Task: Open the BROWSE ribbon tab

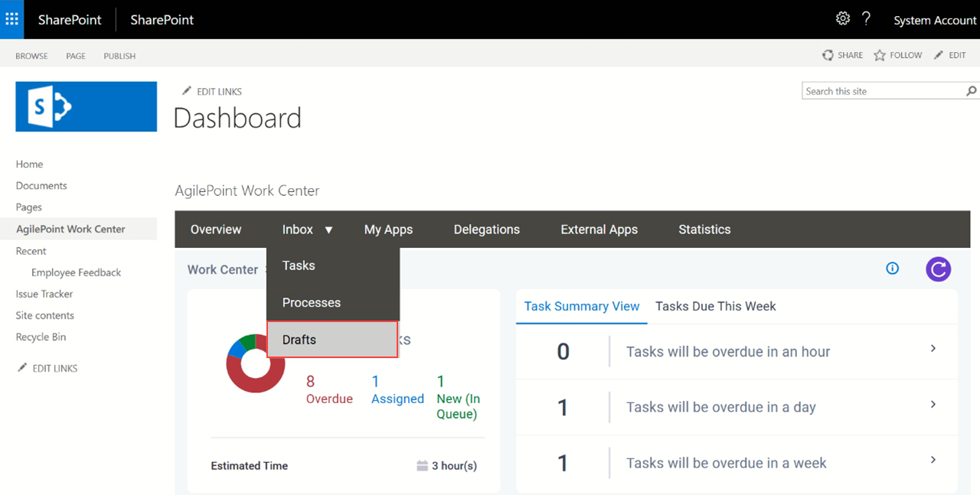Action: [x=31, y=56]
